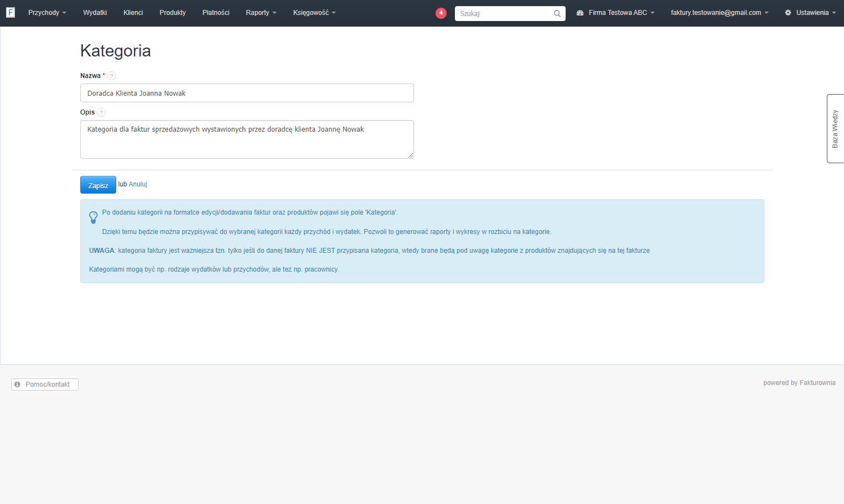Save the category with Zapisz

pyautogui.click(x=98, y=185)
